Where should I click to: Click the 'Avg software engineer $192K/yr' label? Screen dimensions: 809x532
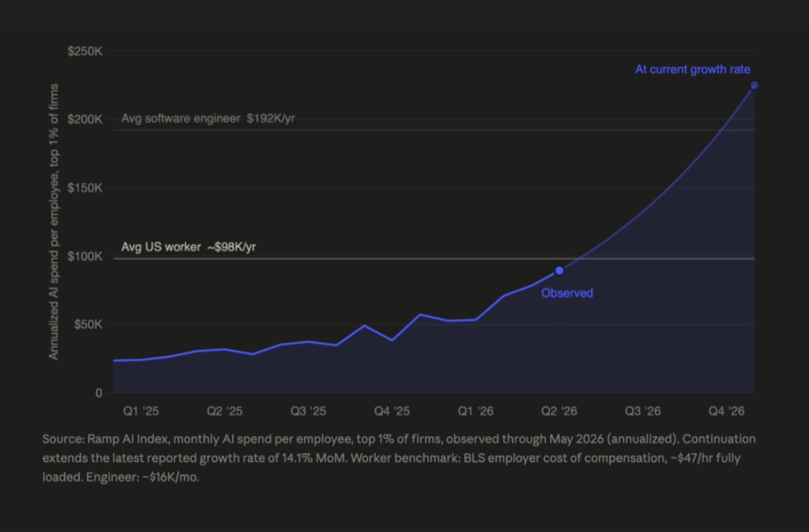(x=208, y=118)
